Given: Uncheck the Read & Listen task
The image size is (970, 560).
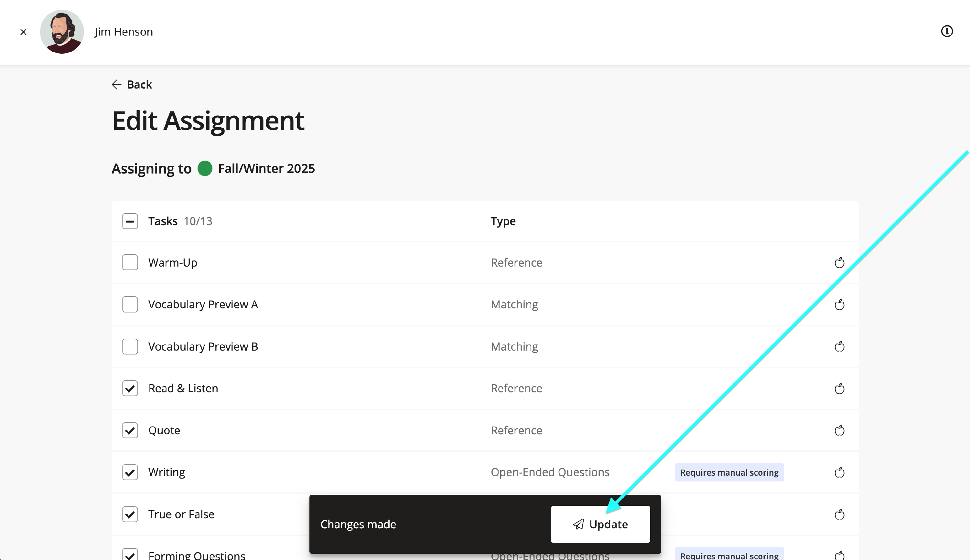Looking at the screenshot, I should coord(130,388).
